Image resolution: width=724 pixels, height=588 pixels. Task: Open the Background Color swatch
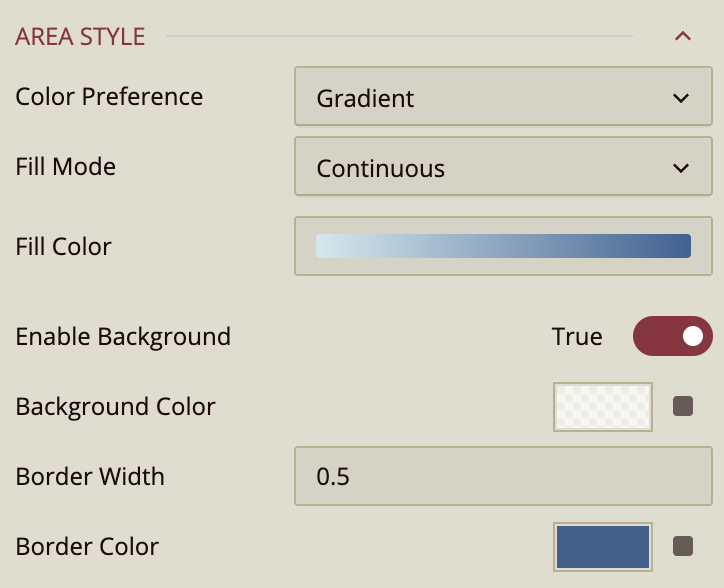(x=603, y=407)
